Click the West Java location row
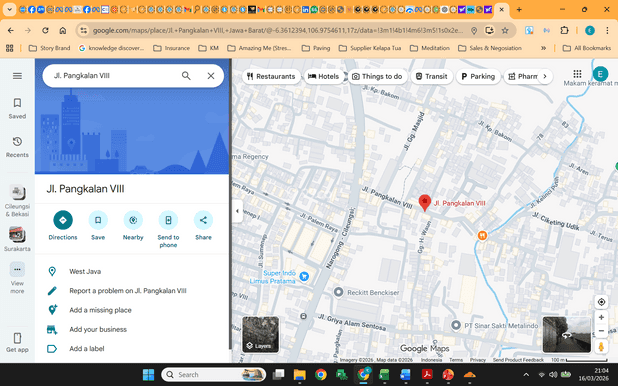618x386 pixels. 132,271
